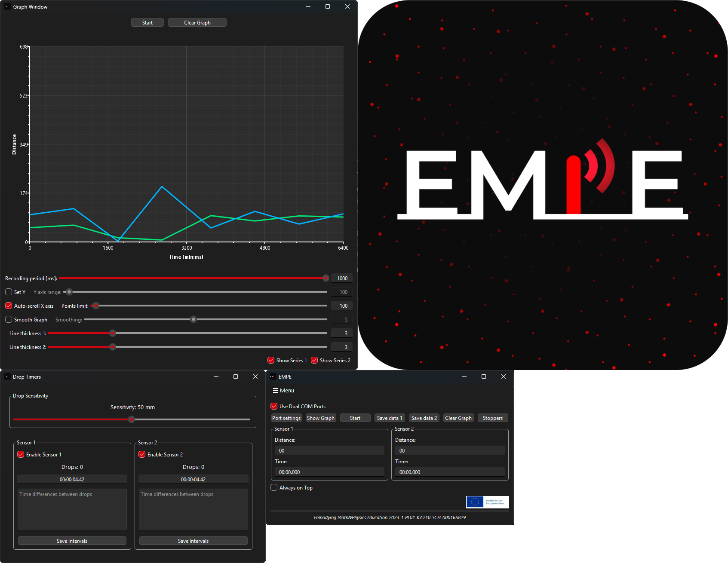Image resolution: width=728 pixels, height=563 pixels.
Task: Open Port settings in EMPE window
Action: tap(286, 418)
